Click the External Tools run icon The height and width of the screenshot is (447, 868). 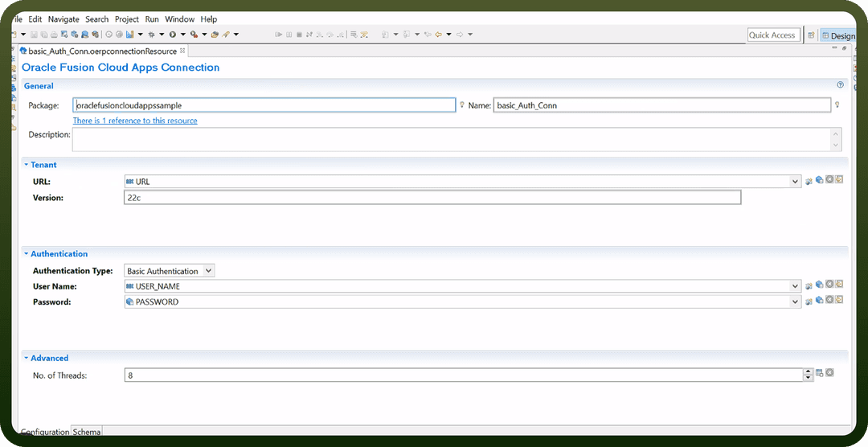[194, 35]
